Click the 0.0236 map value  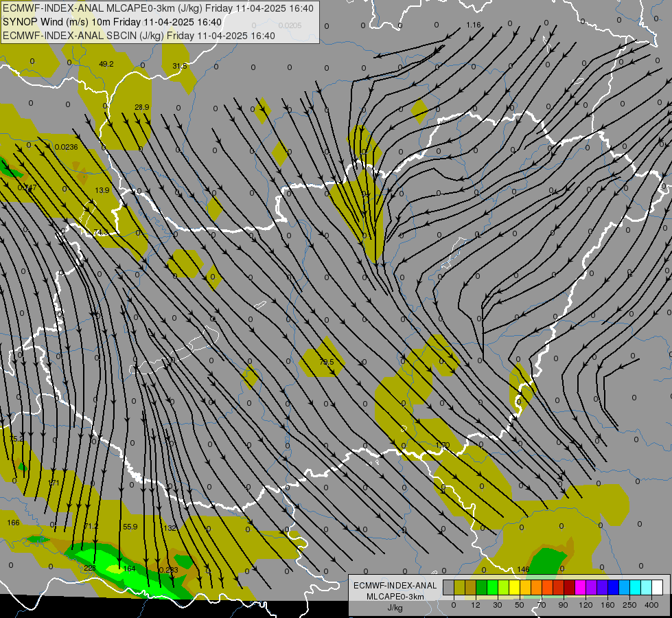pyautogui.click(x=67, y=147)
